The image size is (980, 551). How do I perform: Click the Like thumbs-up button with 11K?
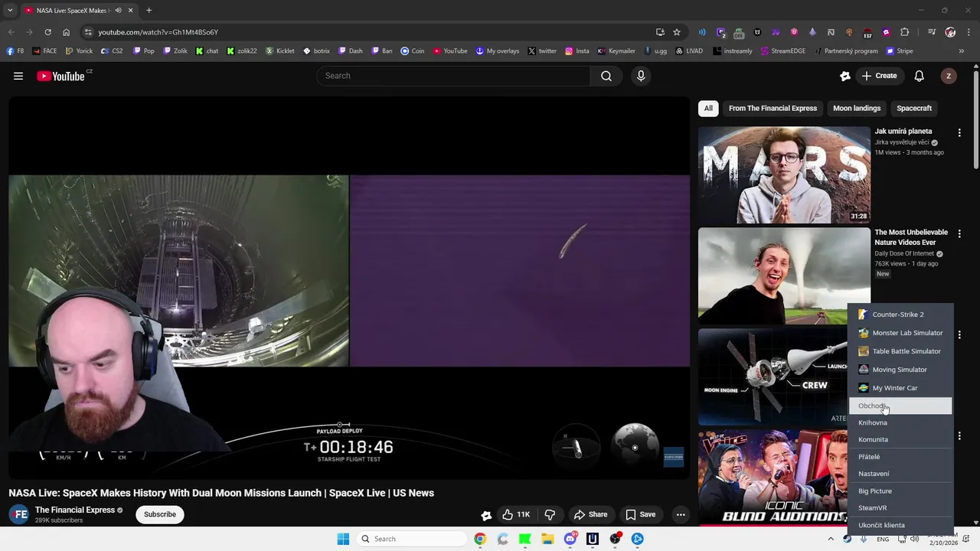click(x=516, y=514)
